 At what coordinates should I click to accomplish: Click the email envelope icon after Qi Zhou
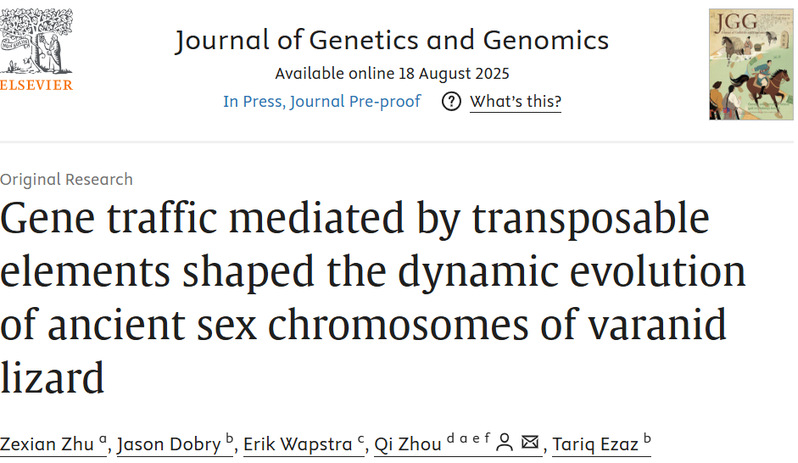click(x=530, y=442)
